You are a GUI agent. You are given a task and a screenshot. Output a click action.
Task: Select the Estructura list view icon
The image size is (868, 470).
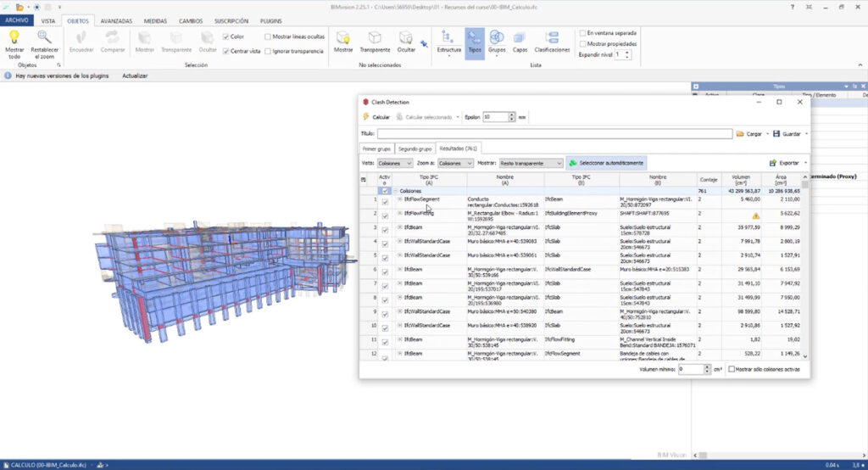point(448,37)
